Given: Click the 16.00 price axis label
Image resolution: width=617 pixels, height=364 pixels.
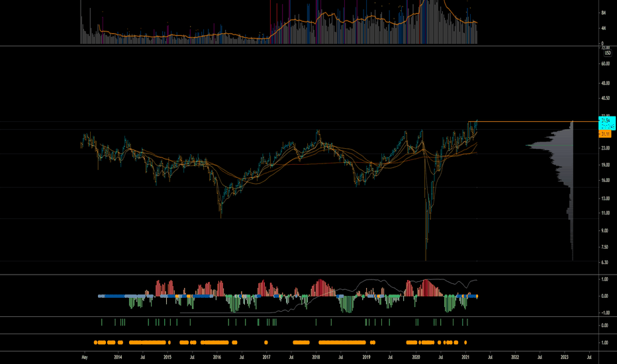Looking at the screenshot, I should [x=605, y=180].
